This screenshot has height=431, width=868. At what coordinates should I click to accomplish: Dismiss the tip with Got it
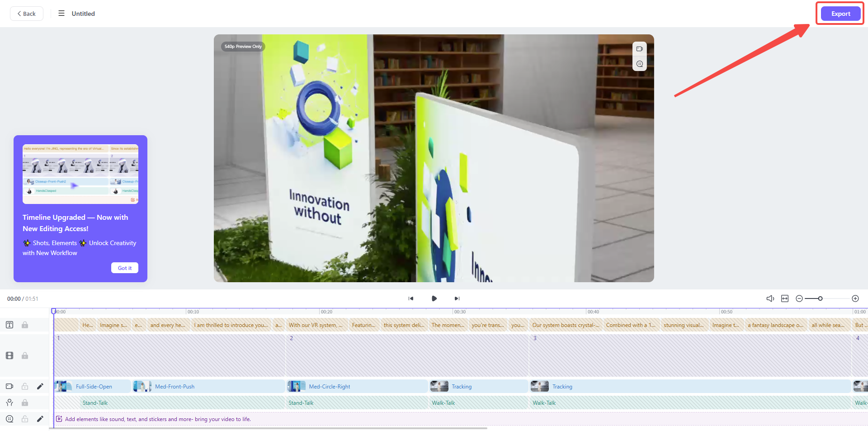[x=125, y=268]
